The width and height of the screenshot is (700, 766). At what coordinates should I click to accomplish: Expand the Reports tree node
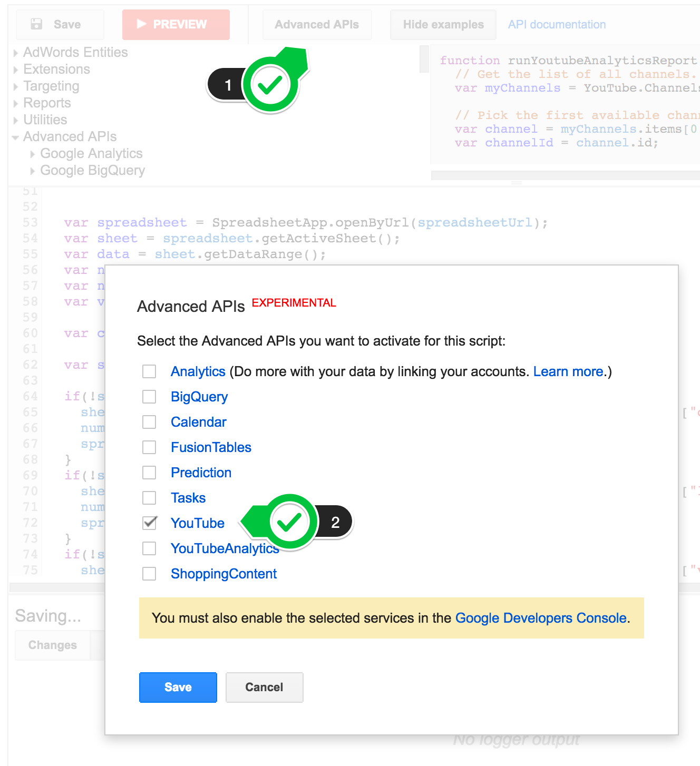click(16, 103)
